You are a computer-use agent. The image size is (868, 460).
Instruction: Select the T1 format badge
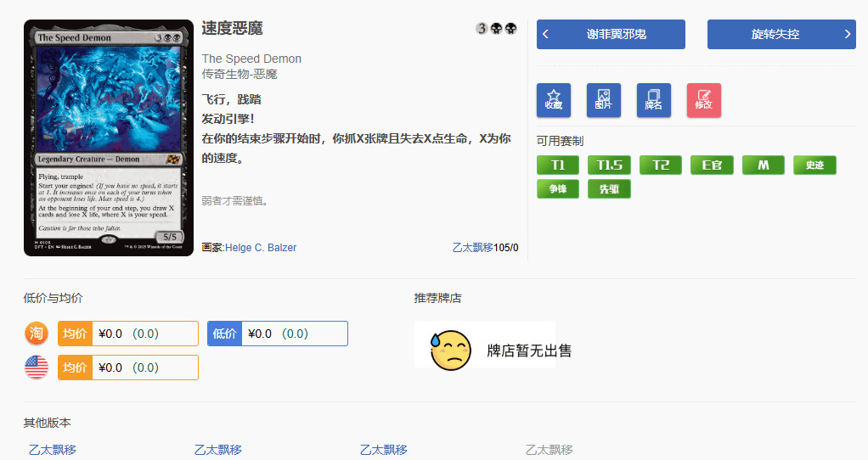tap(558, 165)
